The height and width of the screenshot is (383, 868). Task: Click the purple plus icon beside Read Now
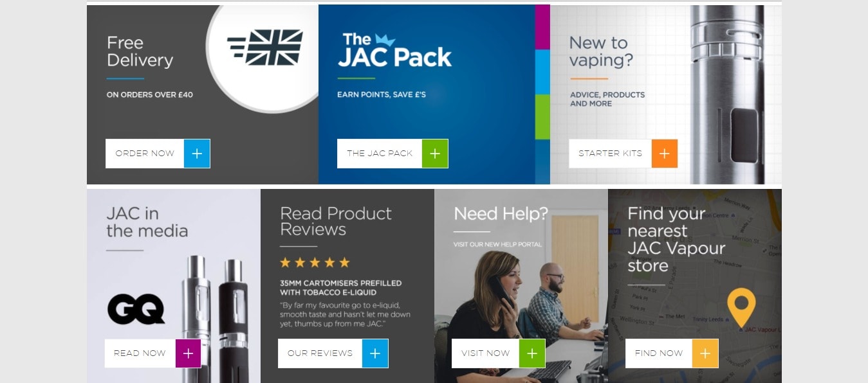click(x=188, y=353)
